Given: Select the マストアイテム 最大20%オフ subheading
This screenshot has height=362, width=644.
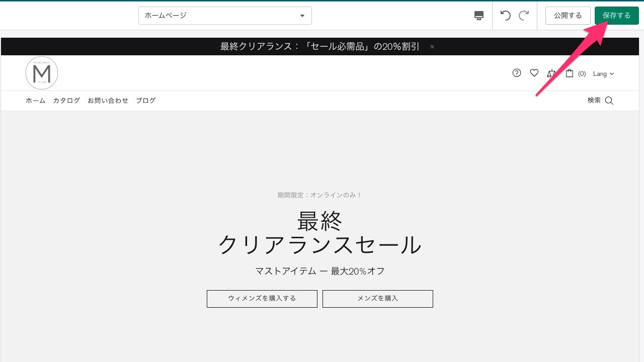Looking at the screenshot, I should [320, 271].
